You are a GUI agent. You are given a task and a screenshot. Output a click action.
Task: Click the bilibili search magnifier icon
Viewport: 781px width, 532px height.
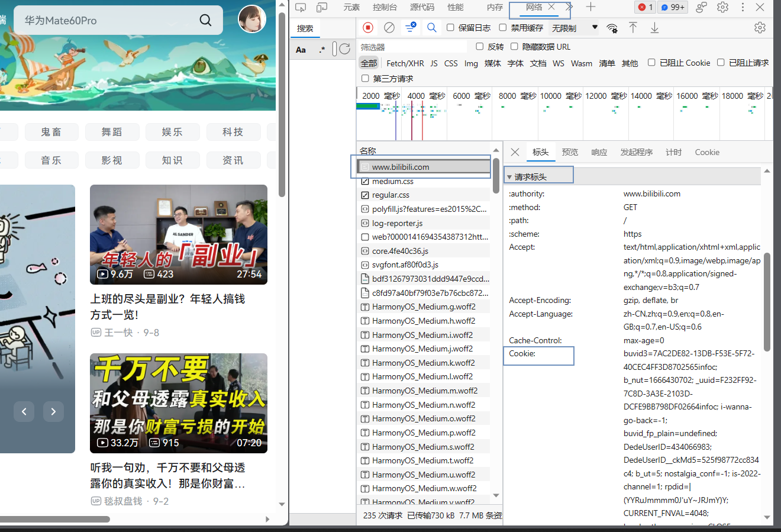coord(205,20)
